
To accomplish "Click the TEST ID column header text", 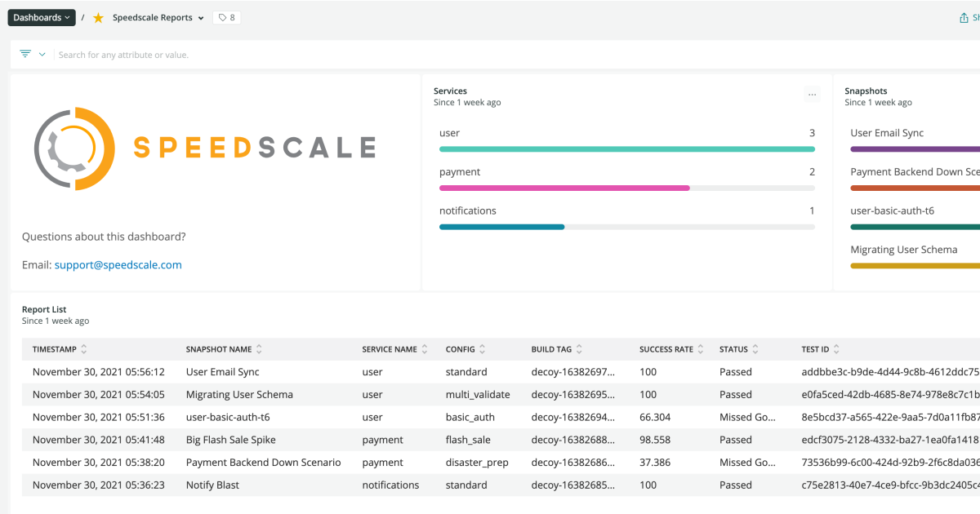I will tap(815, 349).
